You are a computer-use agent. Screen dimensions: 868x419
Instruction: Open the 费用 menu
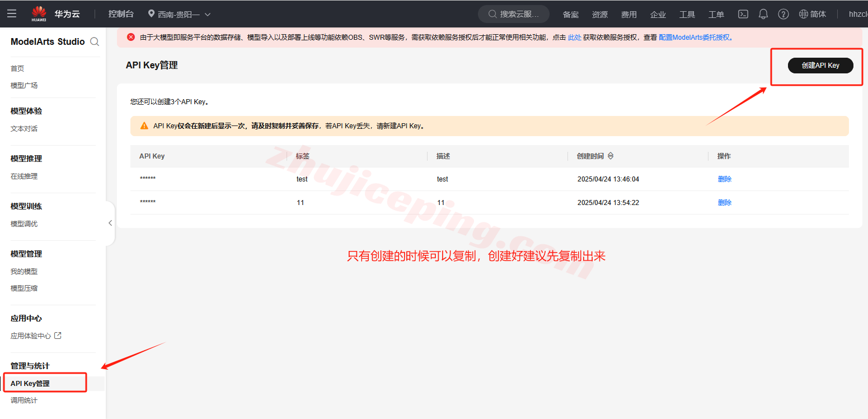pos(628,15)
